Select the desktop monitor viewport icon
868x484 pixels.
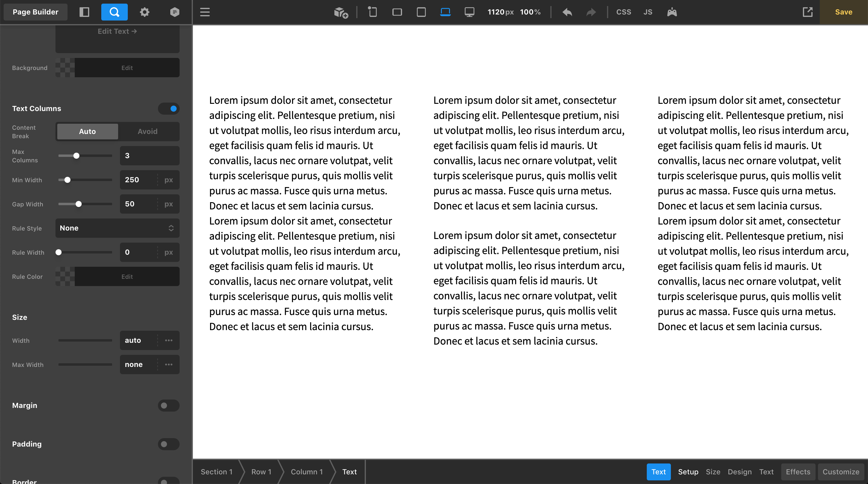pyautogui.click(x=469, y=12)
